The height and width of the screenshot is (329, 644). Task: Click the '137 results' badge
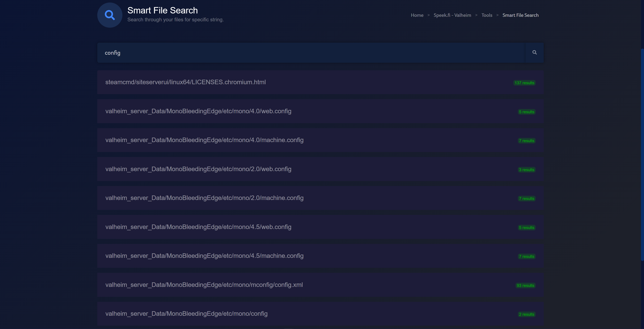point(524,83)
